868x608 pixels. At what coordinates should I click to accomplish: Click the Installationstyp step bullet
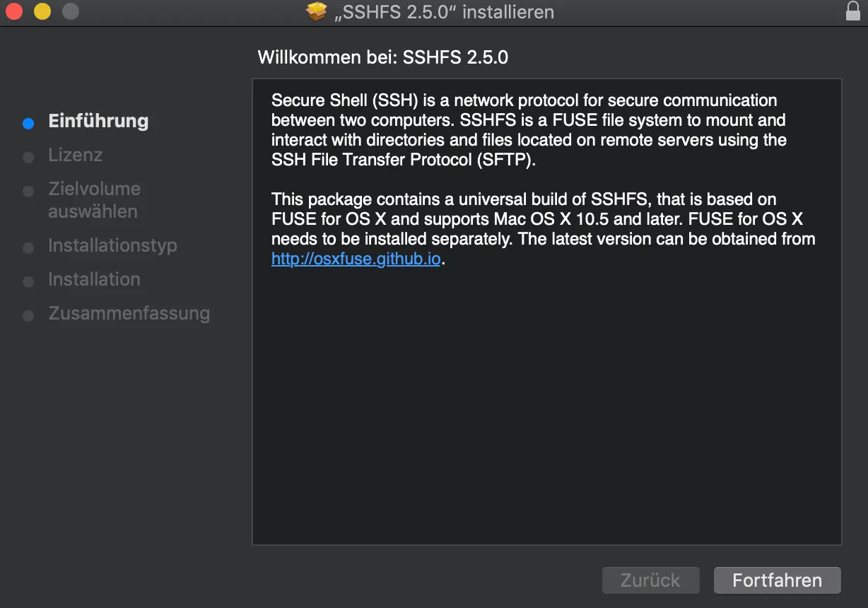(28, 247)
